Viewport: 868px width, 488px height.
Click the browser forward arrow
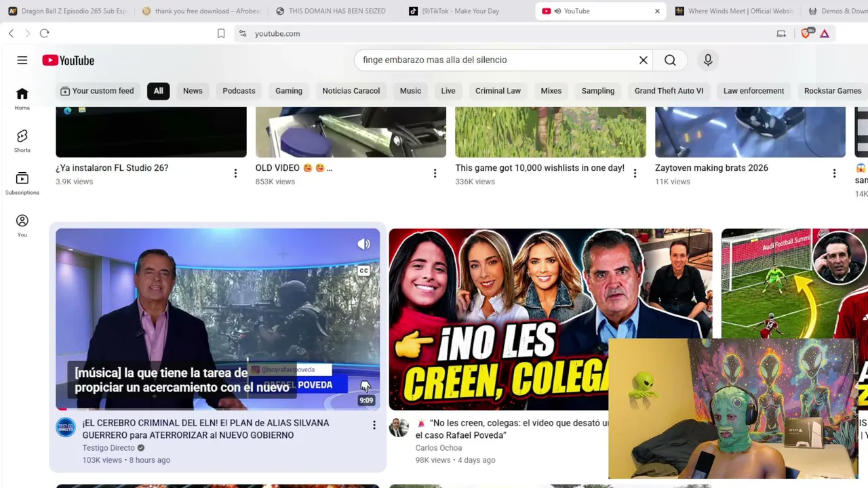pos(27,33)
